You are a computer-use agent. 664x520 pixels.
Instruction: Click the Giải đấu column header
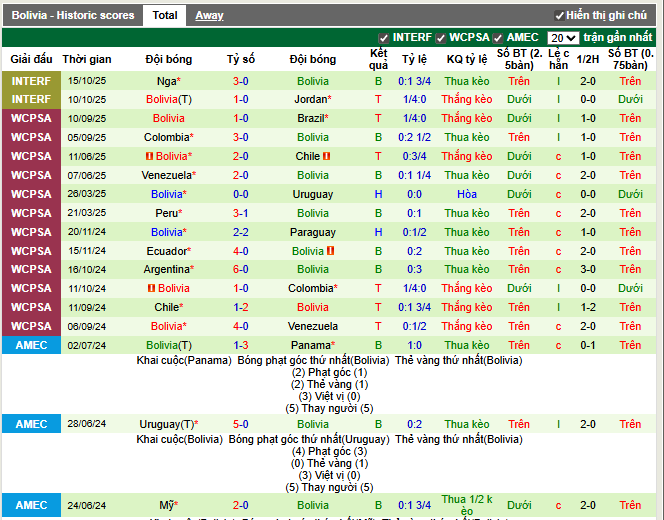point(31,59)
